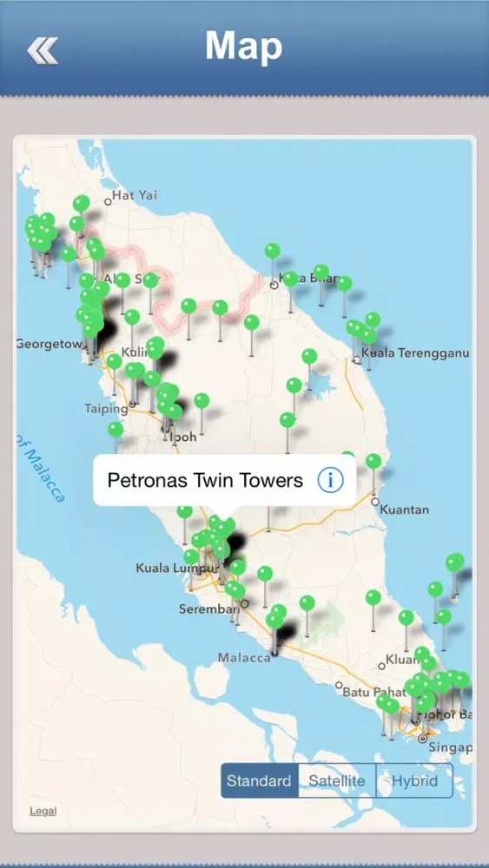The width and height of the screenshot is (489, 868).
Task: Tap the Malacca city label
Action: tap(244, 658)
